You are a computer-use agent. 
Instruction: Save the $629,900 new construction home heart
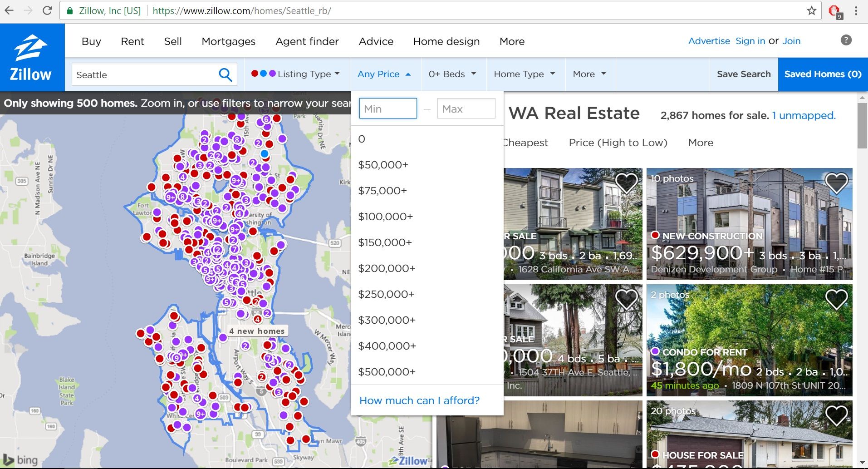click(836, 184)
